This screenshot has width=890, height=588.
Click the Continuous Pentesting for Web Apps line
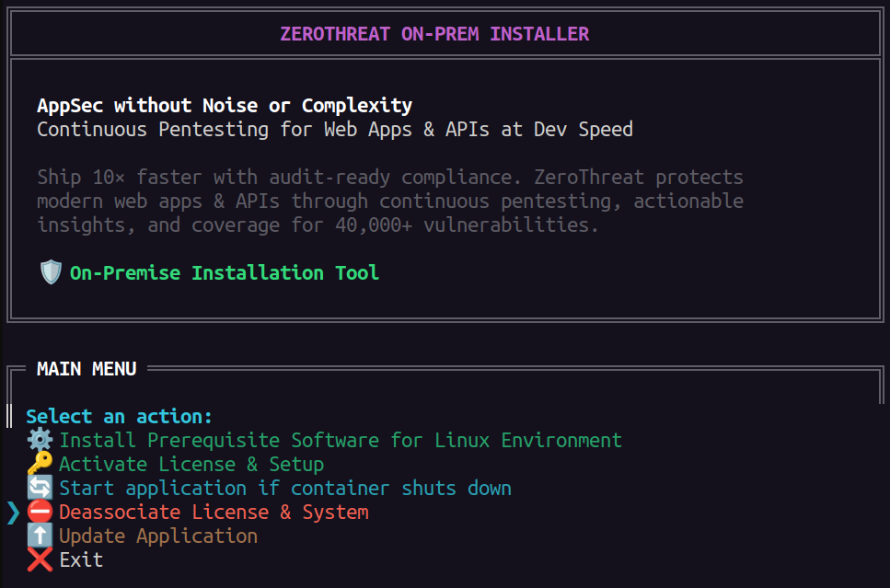335,130
